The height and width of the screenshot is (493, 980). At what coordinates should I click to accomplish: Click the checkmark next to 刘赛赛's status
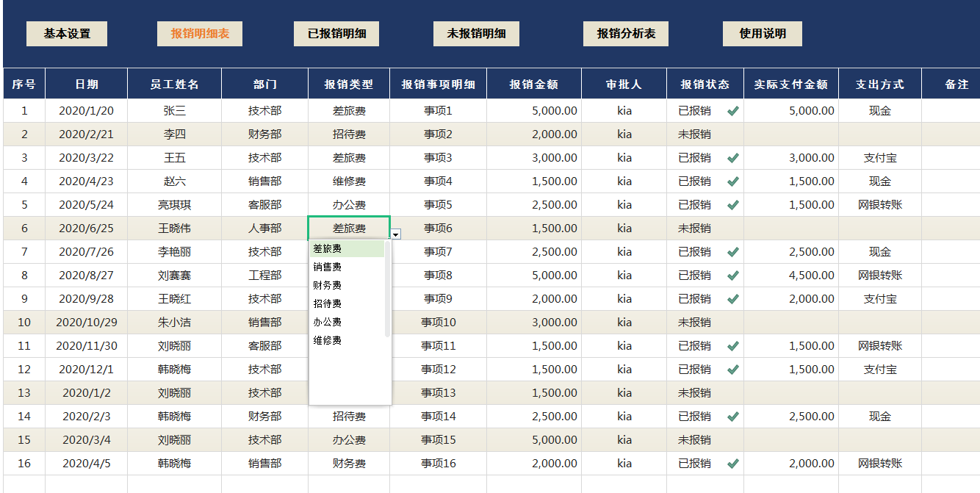click(732, 275)
